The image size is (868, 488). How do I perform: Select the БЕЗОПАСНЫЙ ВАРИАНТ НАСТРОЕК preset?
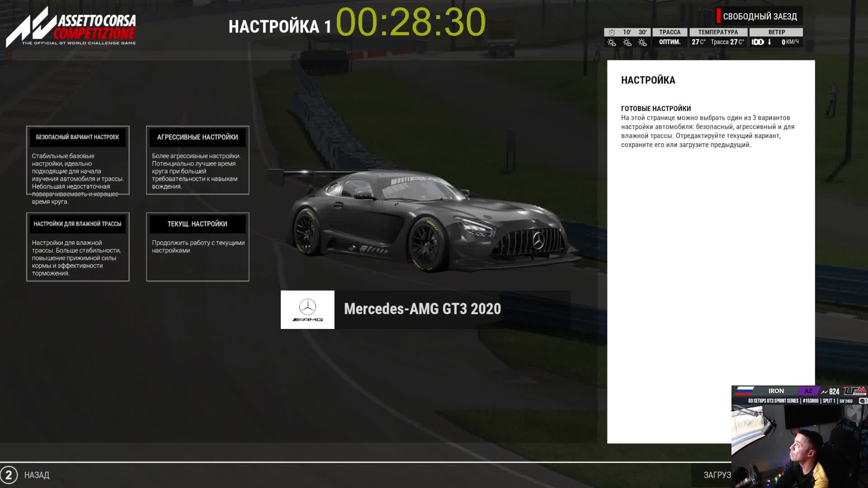77,137
